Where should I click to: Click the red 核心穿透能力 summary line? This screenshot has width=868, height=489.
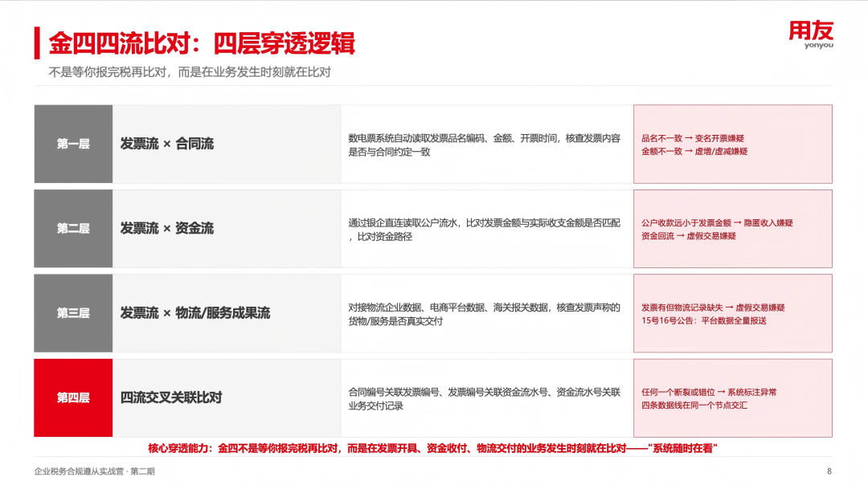tap(433, 448)
